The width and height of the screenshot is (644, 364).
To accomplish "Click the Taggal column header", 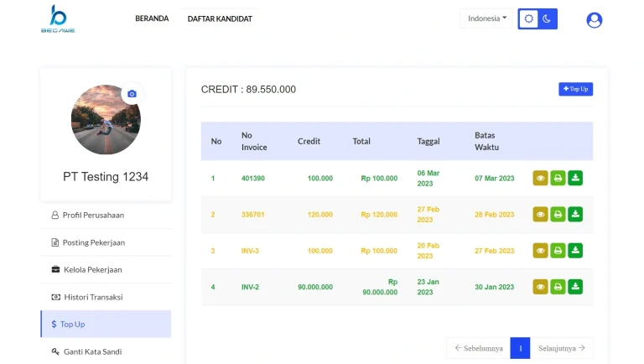I will 428,142.
